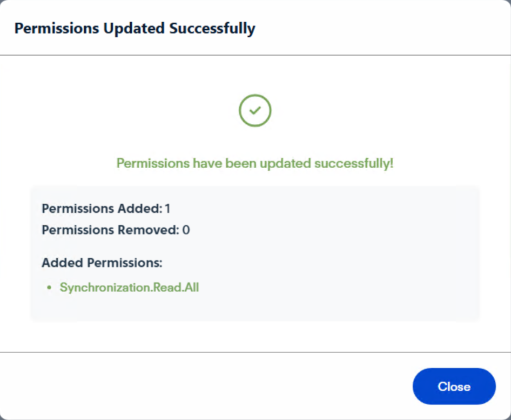Viewport: 511px width, 420px height.
Task: Click the Synchronization.Read.All permission entry
Action: (129, 288)
